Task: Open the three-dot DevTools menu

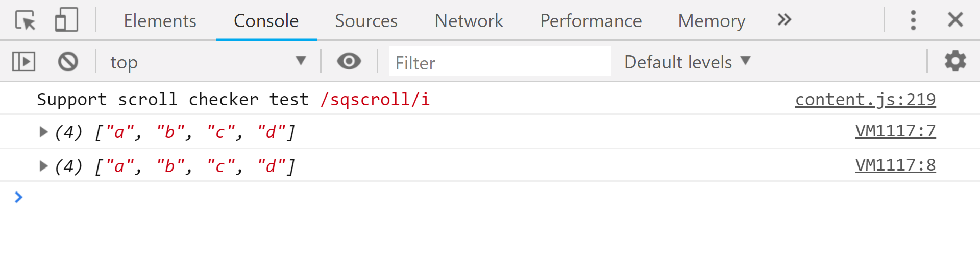Action: (x=913, y=20)
